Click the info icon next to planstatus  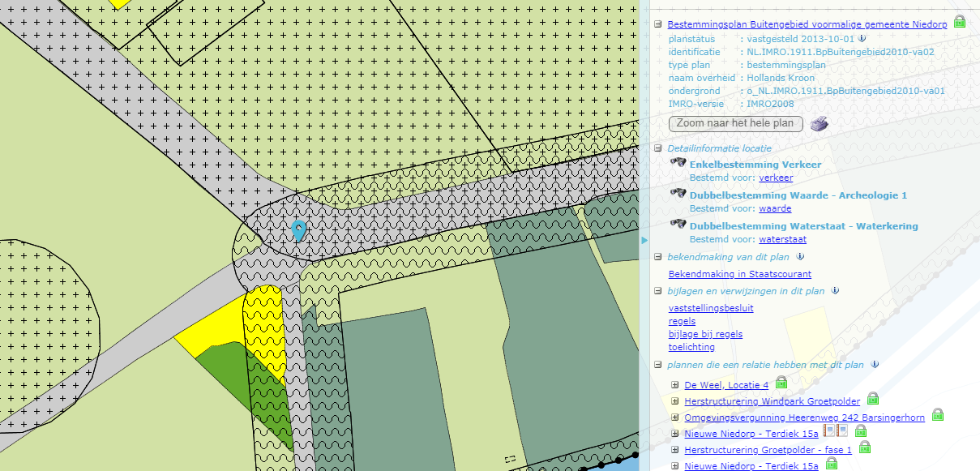[862, 38]
